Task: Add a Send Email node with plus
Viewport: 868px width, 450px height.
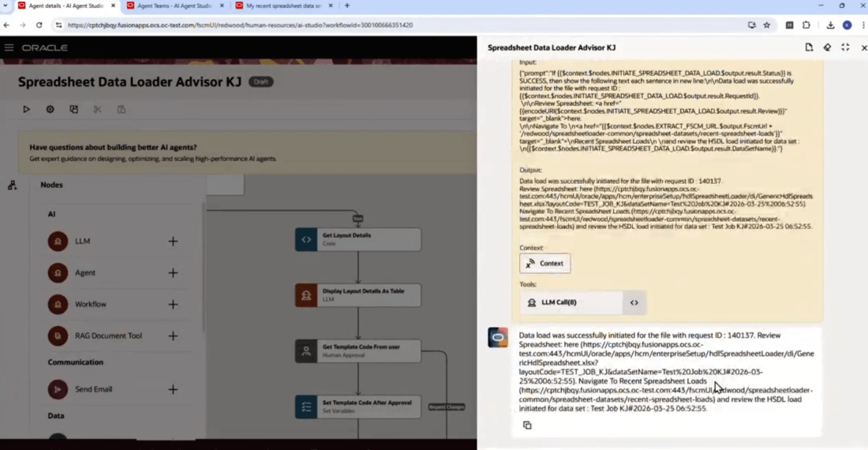Action: pyautogui.click(x=174, y=390)
